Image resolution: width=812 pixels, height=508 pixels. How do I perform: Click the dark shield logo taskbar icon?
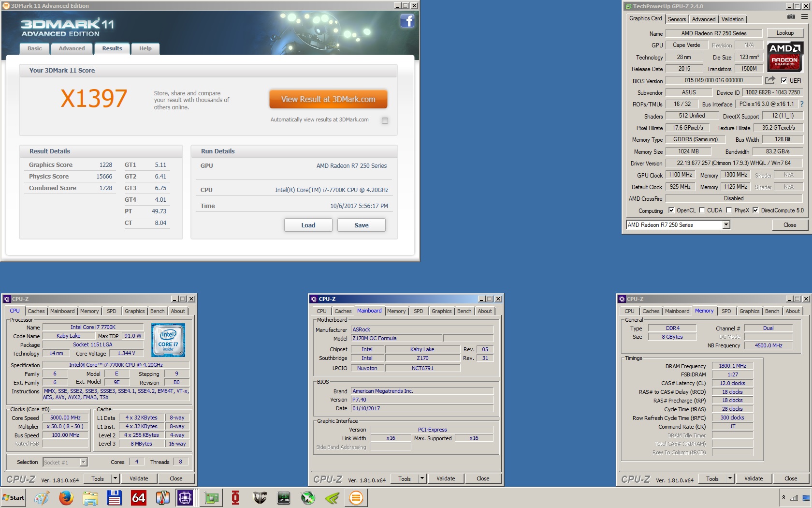(x=260, y=498)
